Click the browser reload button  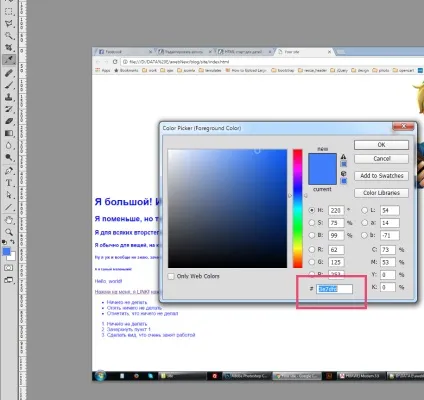115,62
